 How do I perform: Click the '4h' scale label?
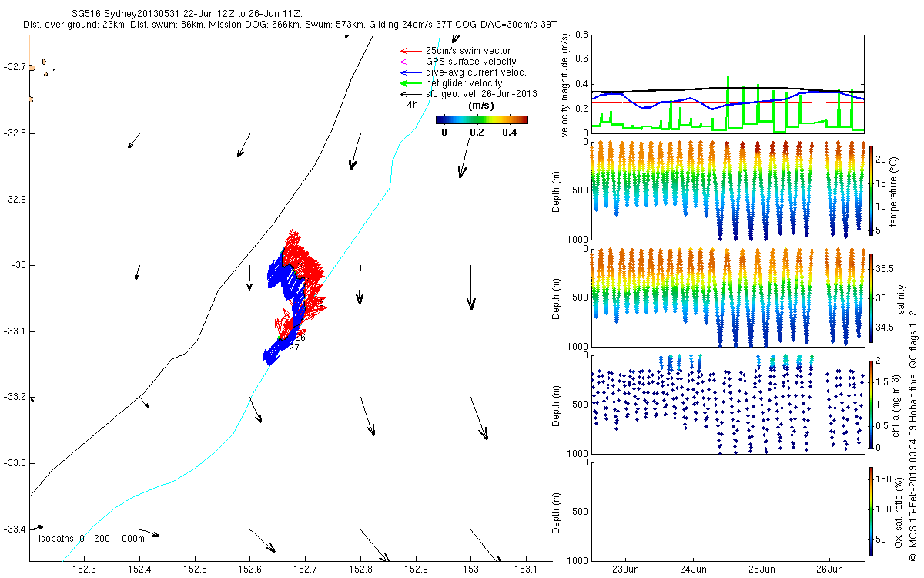pyautogui.click(x=412, y=105)
